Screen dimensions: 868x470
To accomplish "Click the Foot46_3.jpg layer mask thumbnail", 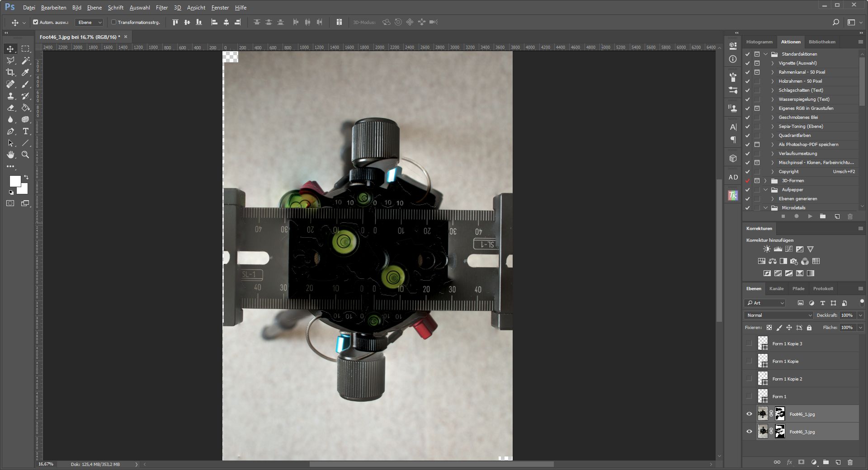I will [780, 432].
